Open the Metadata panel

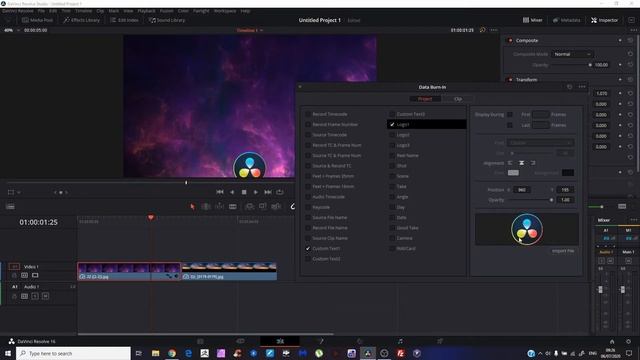pos(566,20)
